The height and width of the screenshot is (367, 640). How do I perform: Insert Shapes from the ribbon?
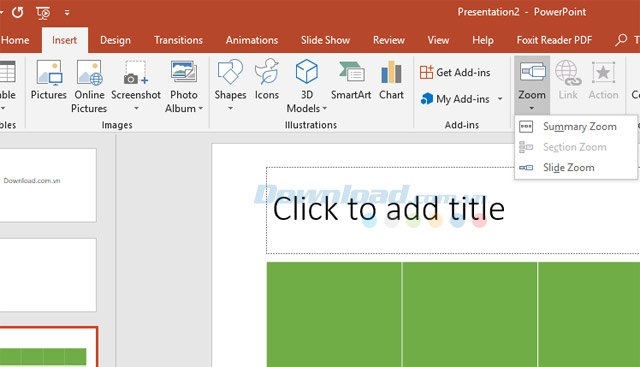pos(230,85)
